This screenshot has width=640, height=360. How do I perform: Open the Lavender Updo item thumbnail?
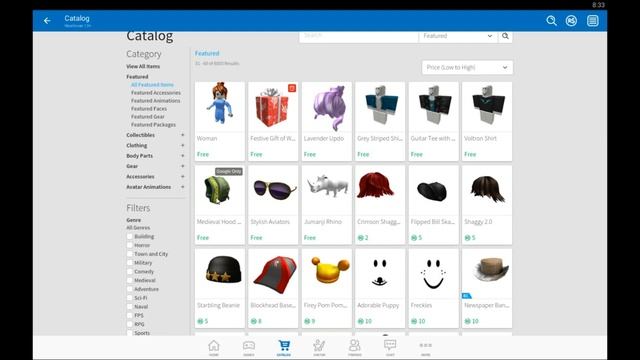pyautogui.click(x=327, y=107)
